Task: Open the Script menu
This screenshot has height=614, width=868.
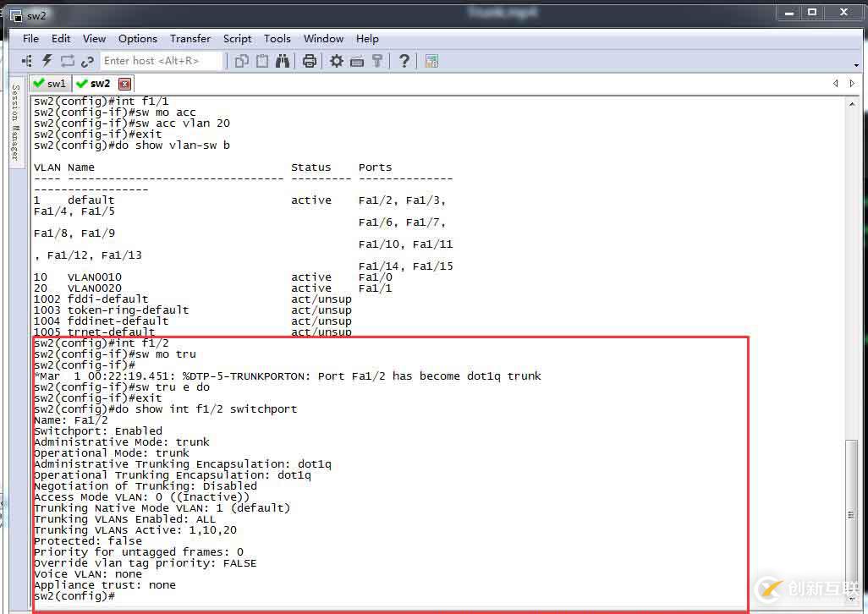Action: click(x=237, y=39)
